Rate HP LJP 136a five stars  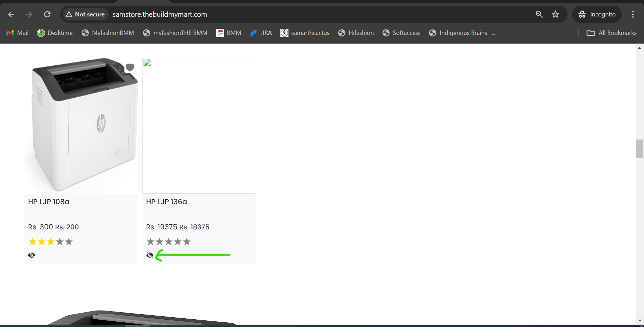(x=187, y=241)
